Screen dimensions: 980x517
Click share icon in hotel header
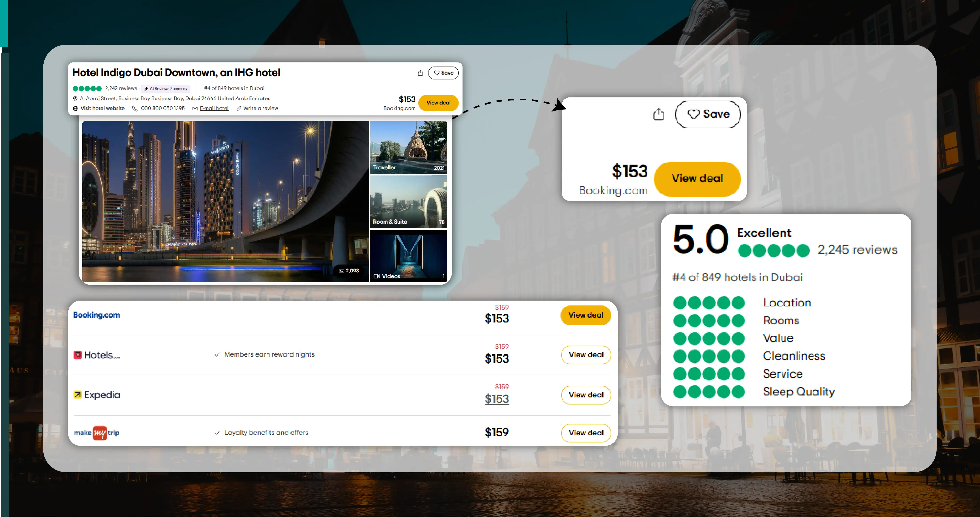pos(420,73)
